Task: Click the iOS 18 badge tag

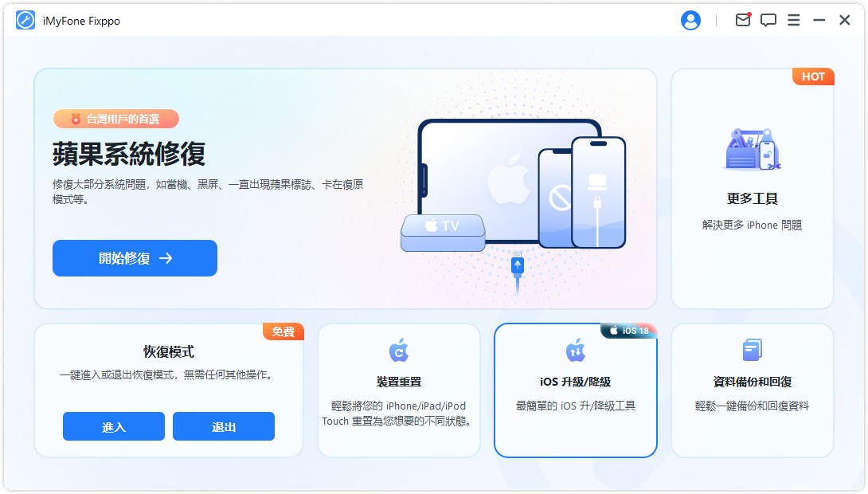Action: [629, 331]
